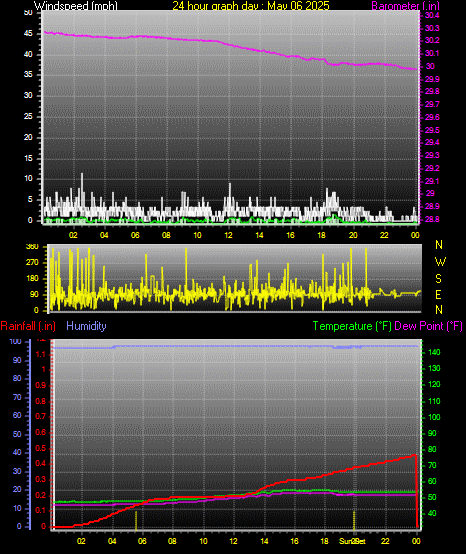Click the 'Dew Point (°F)' legend label
The height and width of the screenshot is (554, 466).
[x=428, y=326]
